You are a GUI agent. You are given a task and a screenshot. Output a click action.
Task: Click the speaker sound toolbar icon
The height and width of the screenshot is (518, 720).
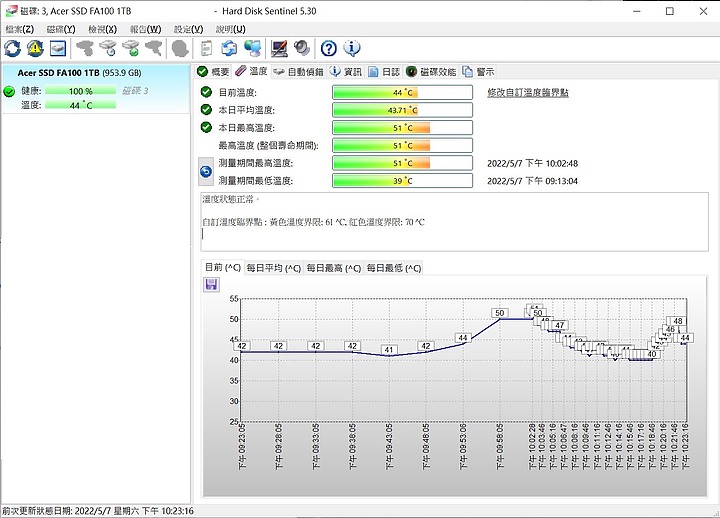click(x=302, y=48)
